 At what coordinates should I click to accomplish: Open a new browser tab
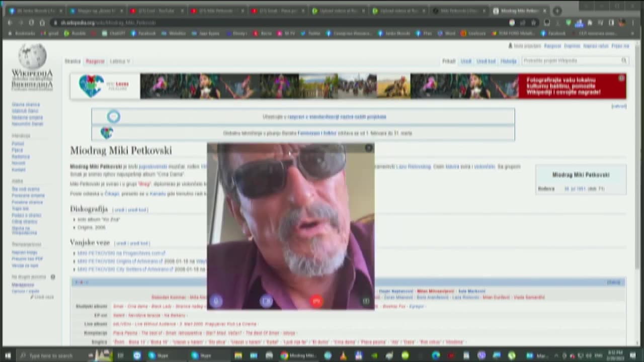[557, 11]
